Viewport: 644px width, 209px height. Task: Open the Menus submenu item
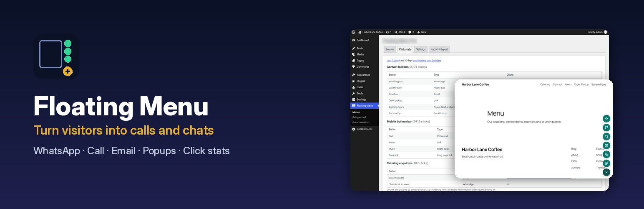356,112
